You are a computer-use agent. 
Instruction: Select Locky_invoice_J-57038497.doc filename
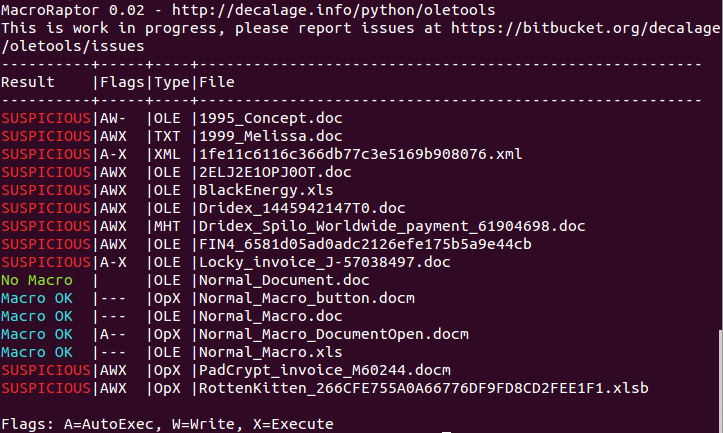click(325, 262)
